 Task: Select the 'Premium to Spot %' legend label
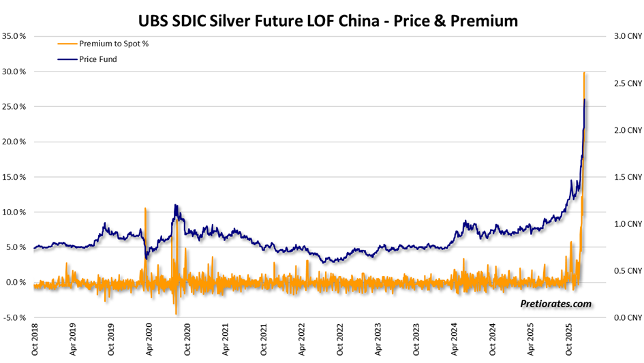click(x=114, y=44)
